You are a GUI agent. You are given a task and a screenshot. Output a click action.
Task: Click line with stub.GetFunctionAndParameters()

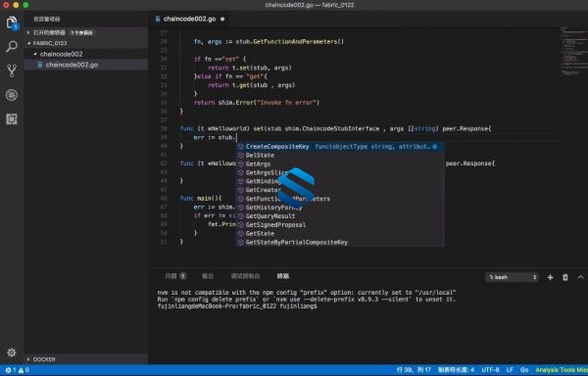pyautogui.click(x=269, y=42)
